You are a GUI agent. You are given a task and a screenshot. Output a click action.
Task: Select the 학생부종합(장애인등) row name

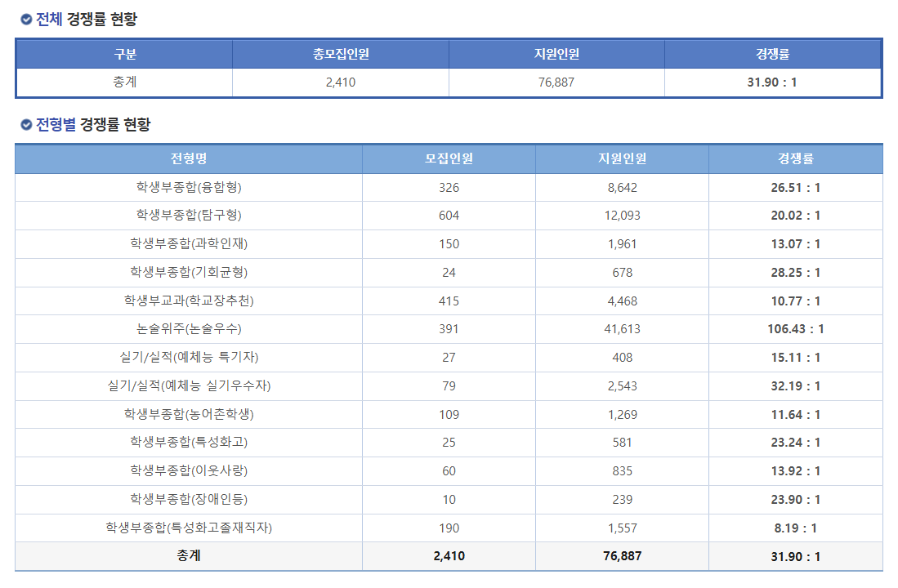(189, 500)
